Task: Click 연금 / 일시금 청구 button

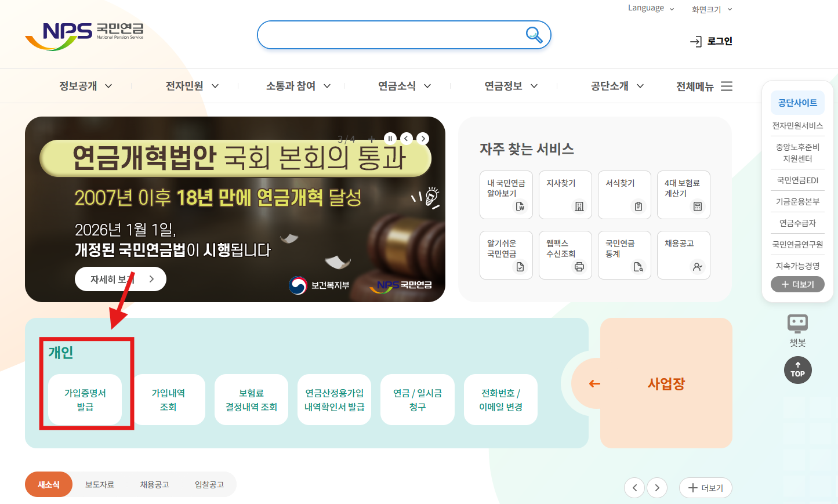Action: click(418, 400)
